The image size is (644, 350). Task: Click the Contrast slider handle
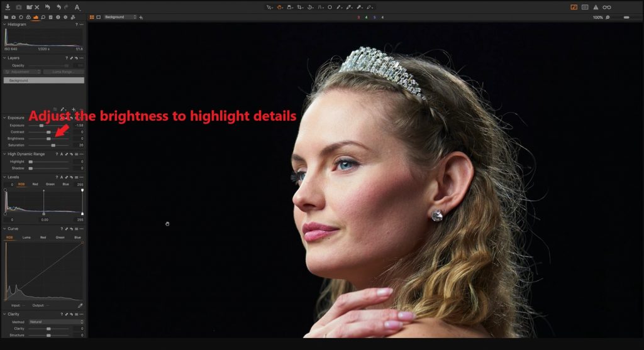[x=48, y=132]
